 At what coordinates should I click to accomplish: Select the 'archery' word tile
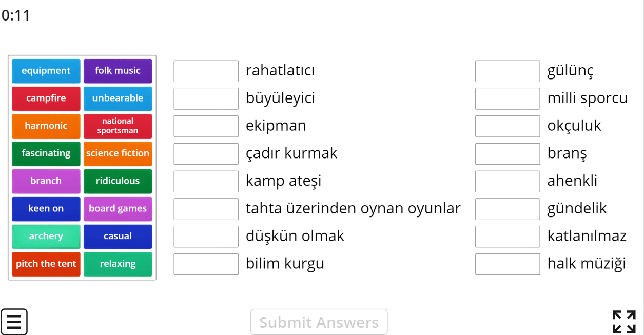[46, 236]
